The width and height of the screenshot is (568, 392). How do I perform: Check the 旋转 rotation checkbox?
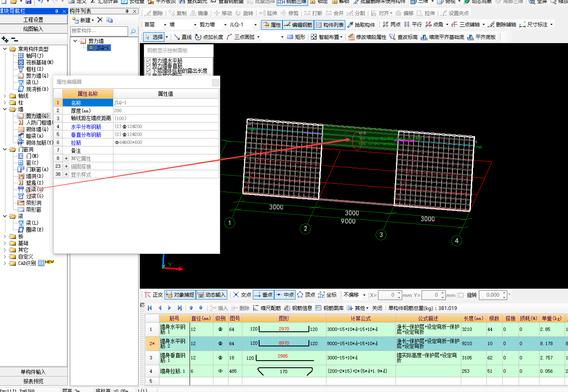461,295
